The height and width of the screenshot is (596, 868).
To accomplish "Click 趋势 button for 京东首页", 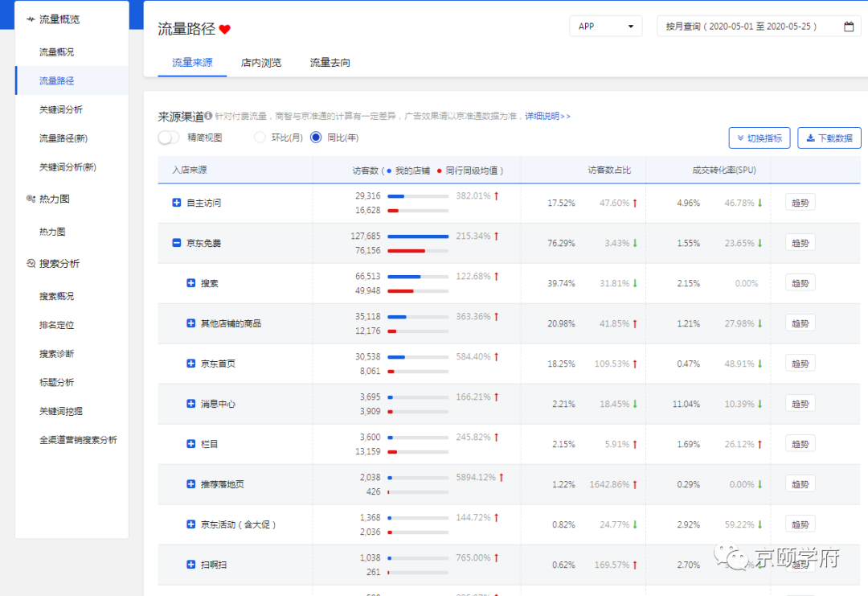I will 800,364.
